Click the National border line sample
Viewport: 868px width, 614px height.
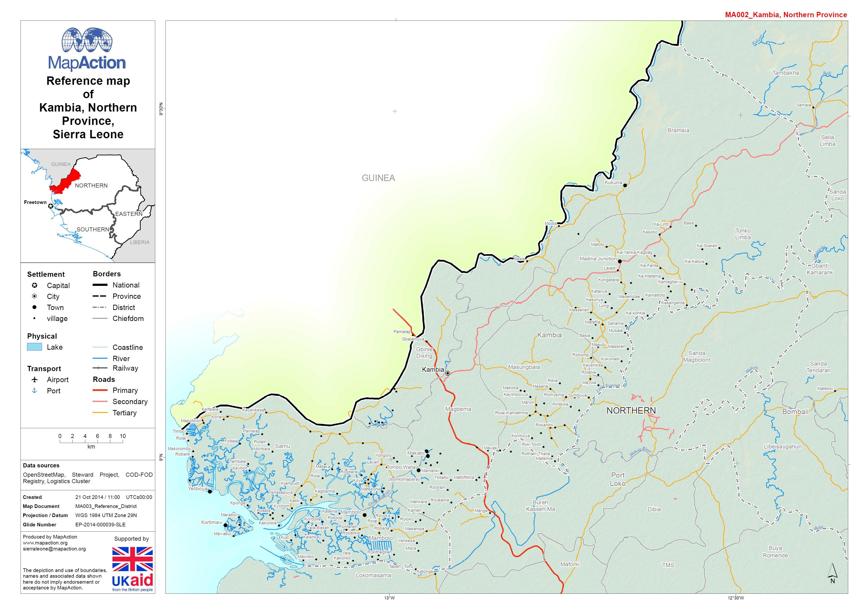coord(100,285)
